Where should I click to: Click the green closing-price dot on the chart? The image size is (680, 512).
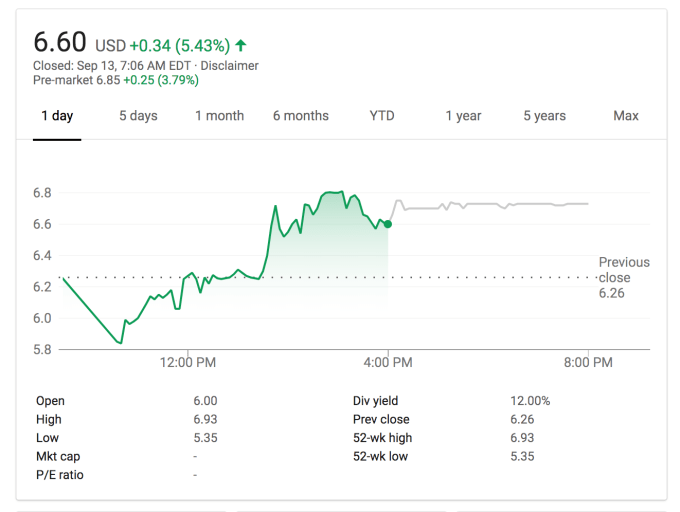pos(388,224)
